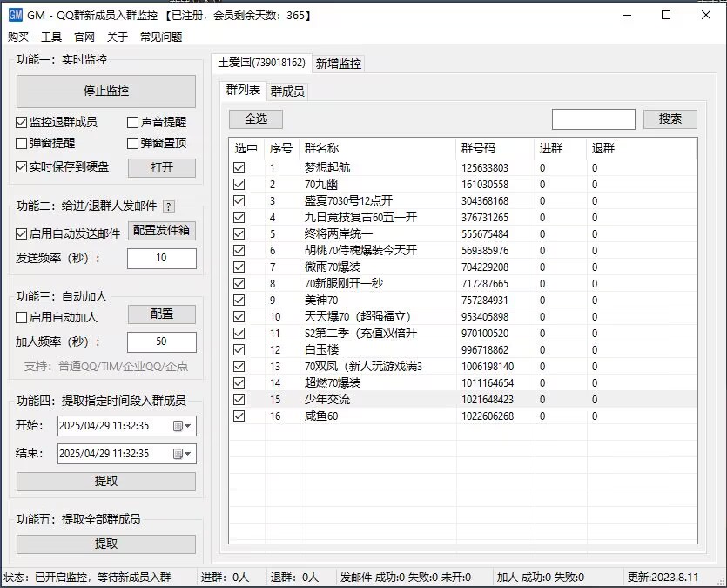Click the question mark help icon beside 功能二
Image resolution: width=727 pixels, height=588 pixels.
(x=169, y=206)
